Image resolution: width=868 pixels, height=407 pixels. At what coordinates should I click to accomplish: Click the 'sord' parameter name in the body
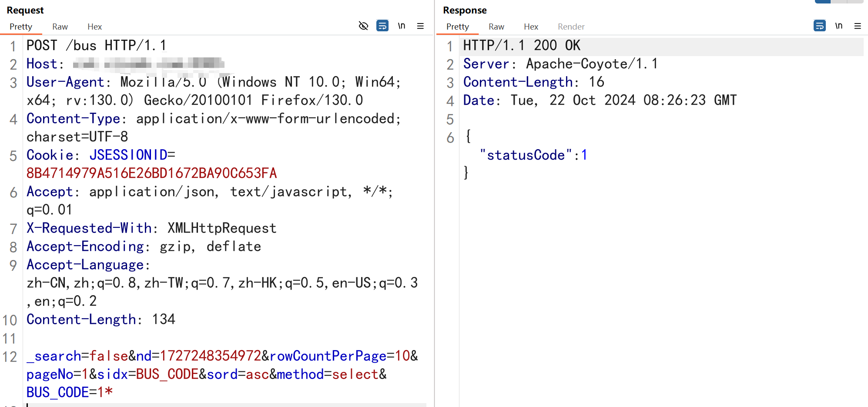[222, 374]
